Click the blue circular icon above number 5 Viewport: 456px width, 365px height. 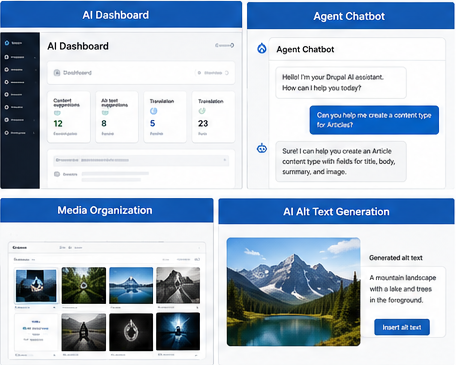pyautogui.click(x=153, y=111)
